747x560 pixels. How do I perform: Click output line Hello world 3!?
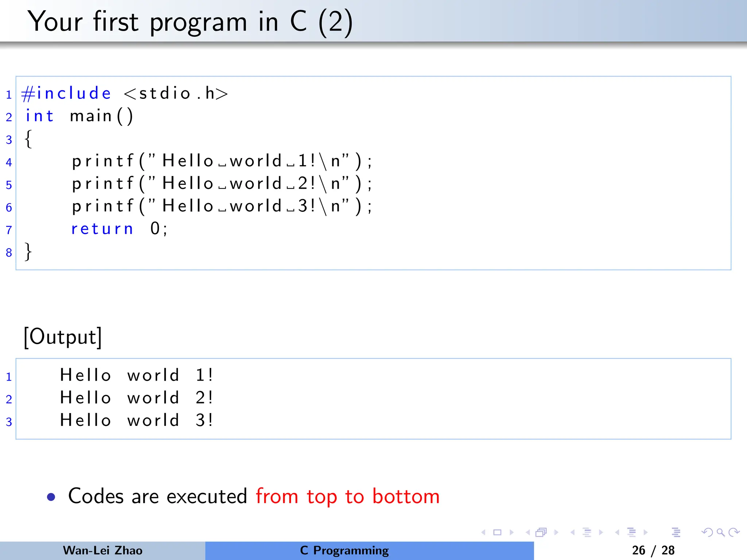click(x=136, y=420)
